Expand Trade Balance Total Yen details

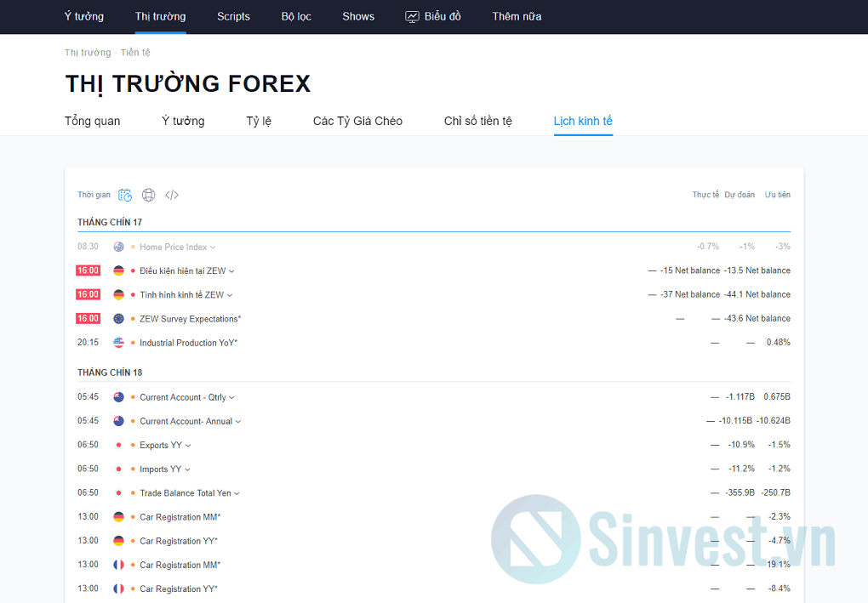[x=237, y=493]
